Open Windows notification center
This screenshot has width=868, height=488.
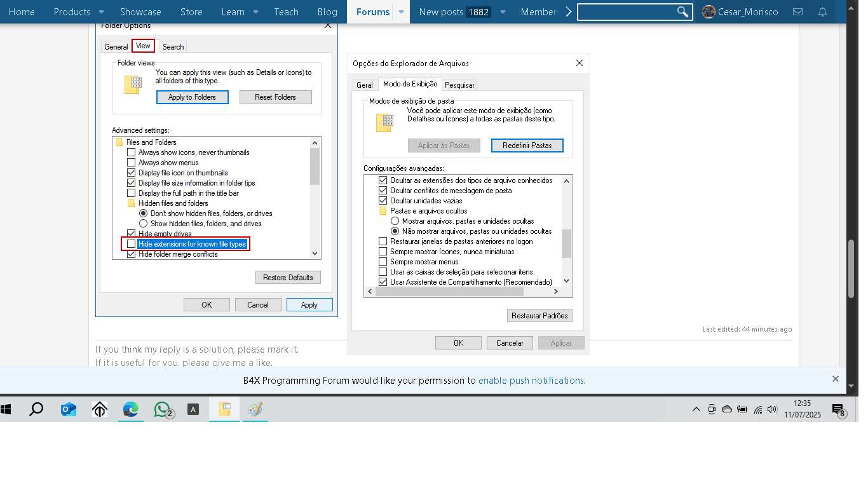(839, 410)
